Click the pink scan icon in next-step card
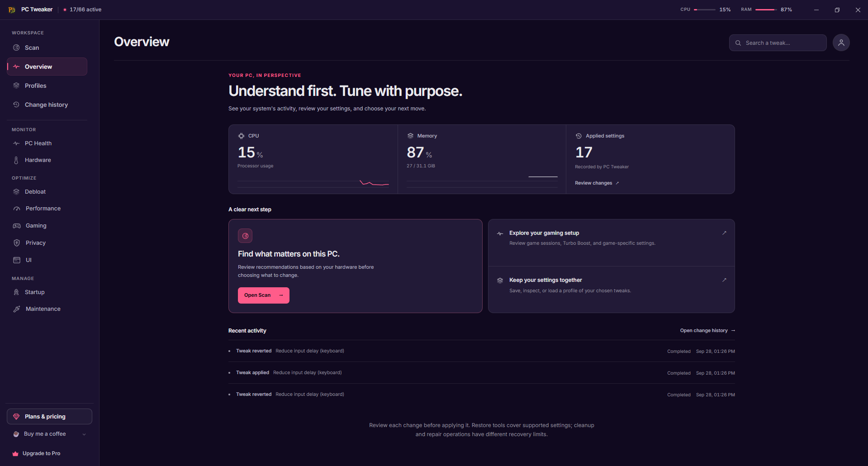Image resolution: width=868 pixels, height=466 pixels. [245, 236]
